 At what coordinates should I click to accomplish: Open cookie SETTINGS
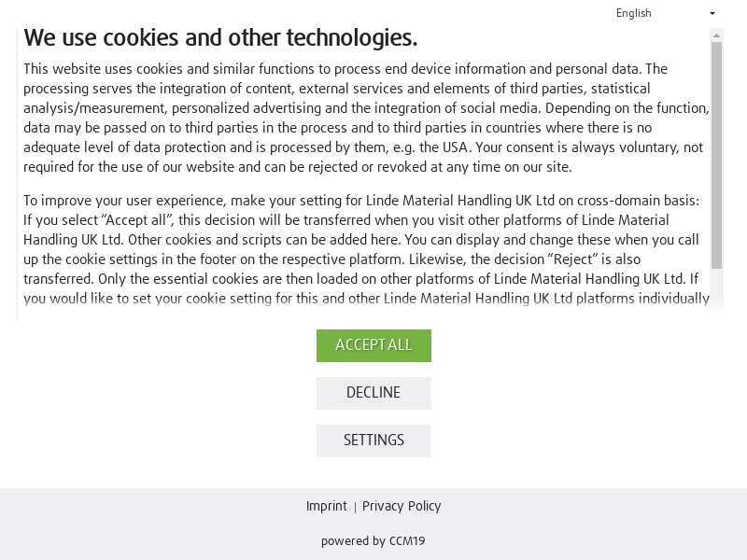373,441
